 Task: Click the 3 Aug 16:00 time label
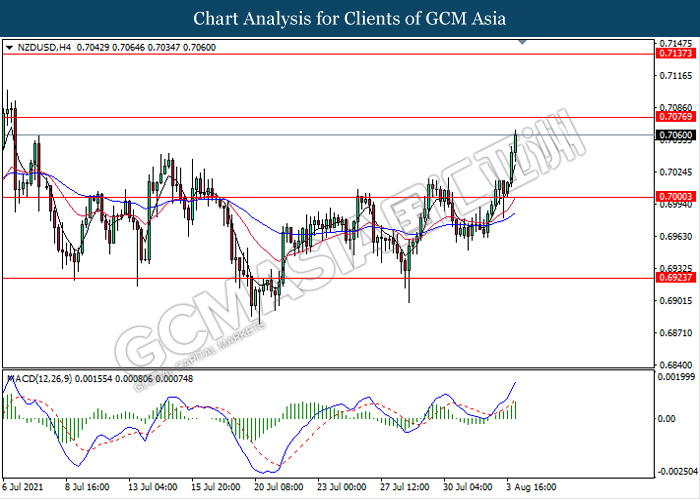pos(531,487)
